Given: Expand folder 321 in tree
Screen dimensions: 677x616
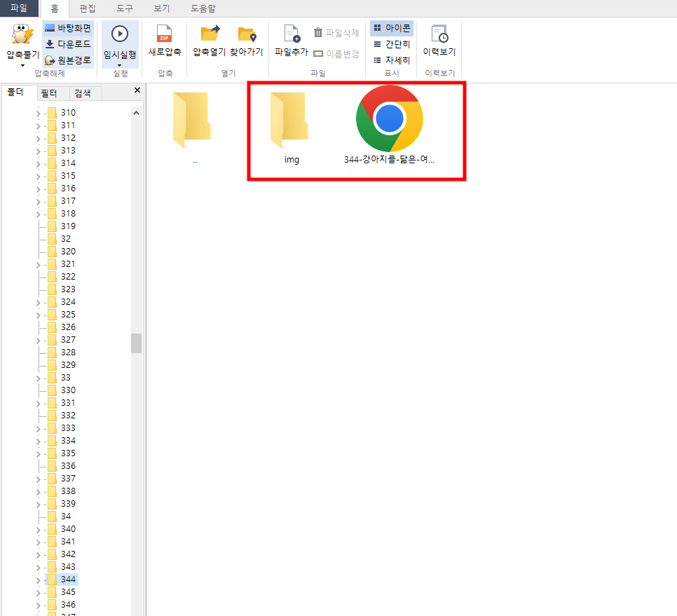Looking at the screenshot, I should pos(38,265).
